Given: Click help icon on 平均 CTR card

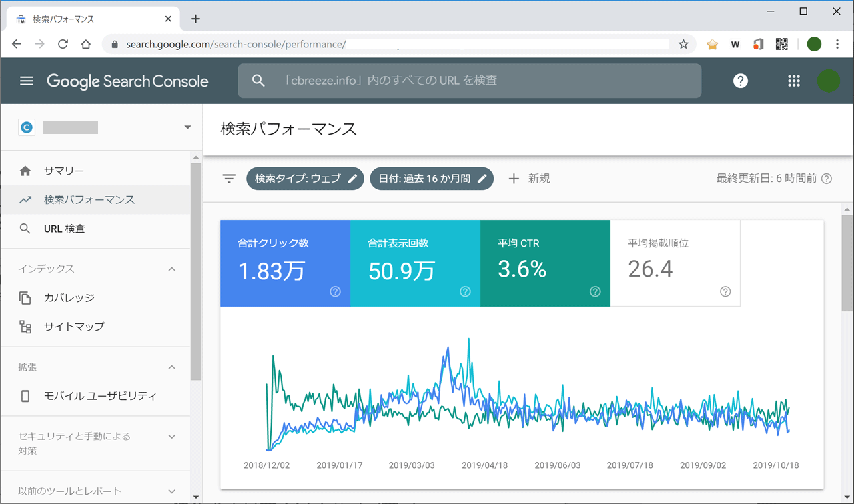Looking at the screenshot, I should 595,291.
